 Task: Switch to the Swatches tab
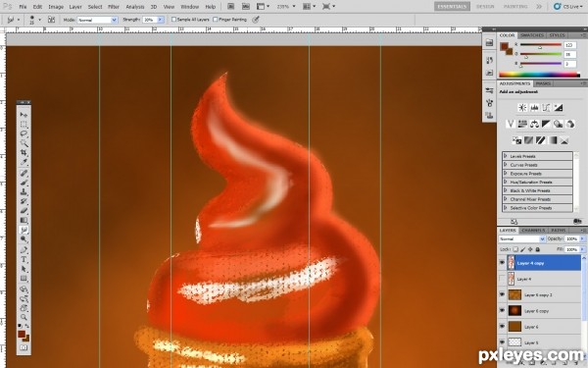(532, 35)
